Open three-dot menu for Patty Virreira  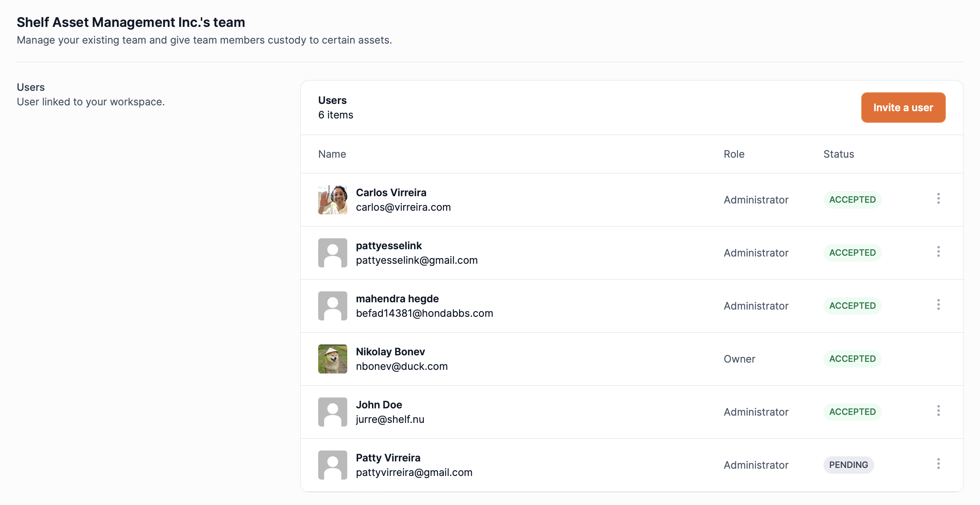(938, 464)
